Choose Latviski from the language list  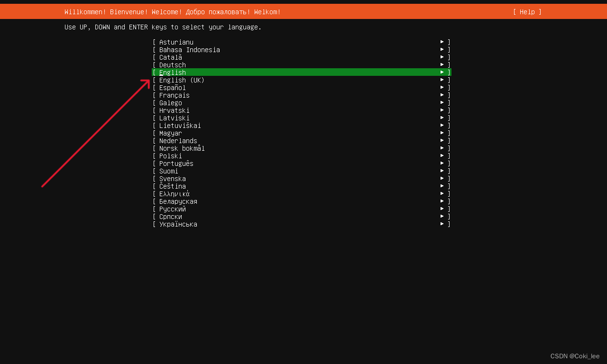pos(174,118)
